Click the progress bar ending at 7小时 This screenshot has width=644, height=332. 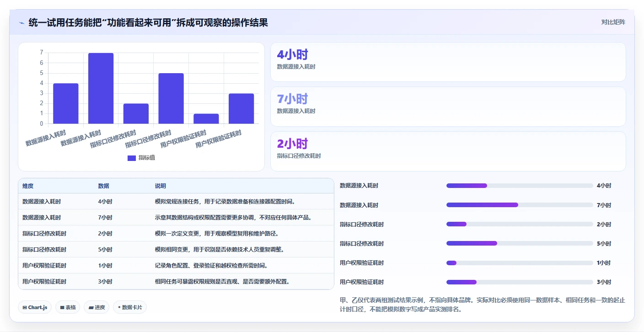click(520, 205)
